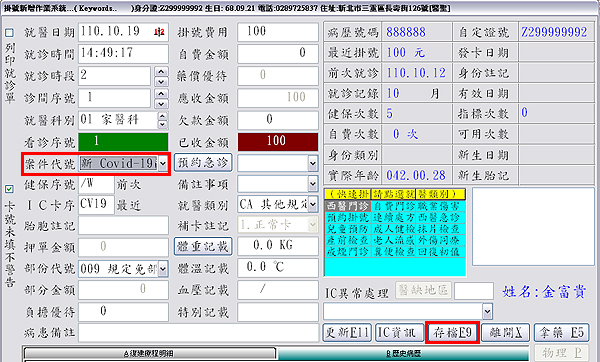This screenshot has width=600, height=362.
Task: Click the dark red 已收金額 field
Action: pyautogui.click(x=278, y=142)
